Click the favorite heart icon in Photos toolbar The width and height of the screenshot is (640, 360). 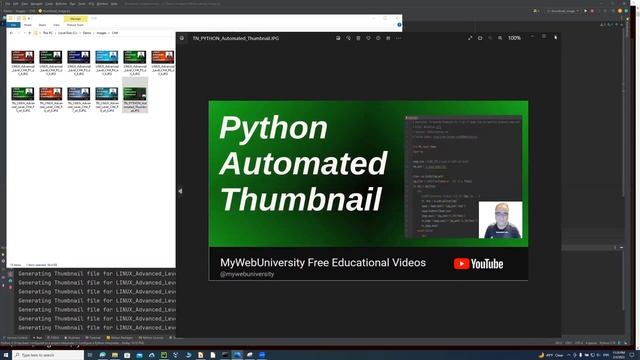pos(368,38)
